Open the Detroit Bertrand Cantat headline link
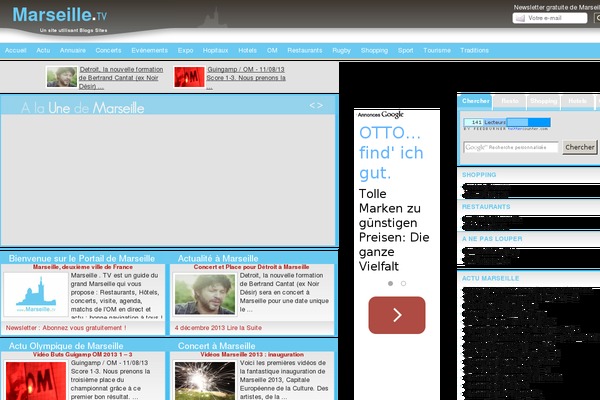The width and height of the screenshot is (600, 400). [121, 78]
